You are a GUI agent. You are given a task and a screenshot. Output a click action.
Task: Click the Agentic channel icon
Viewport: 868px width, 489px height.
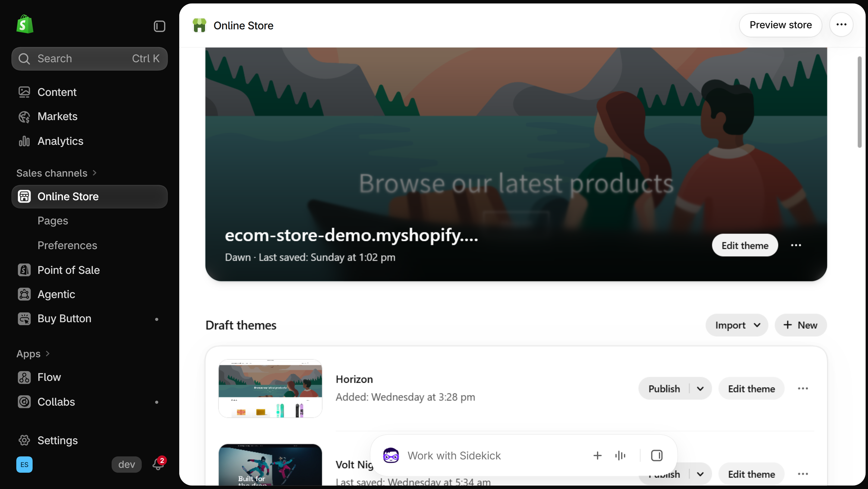pos(24,294)
